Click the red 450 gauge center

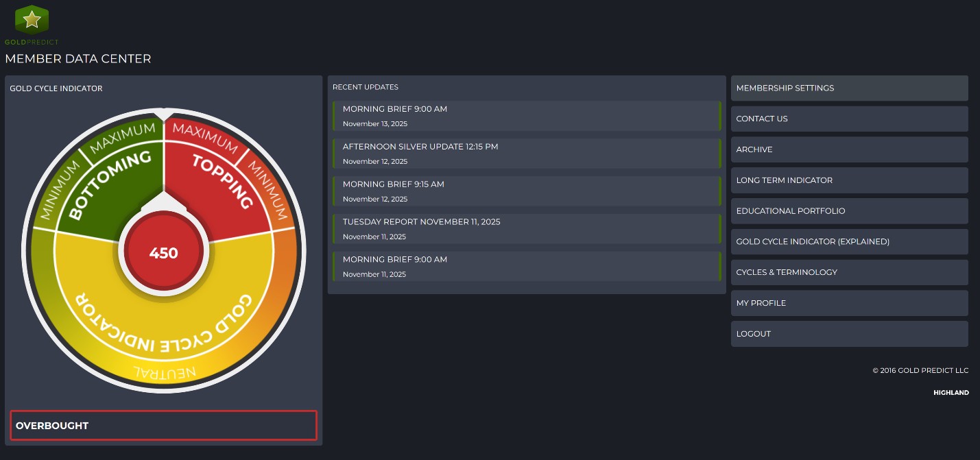pos(163,253)
